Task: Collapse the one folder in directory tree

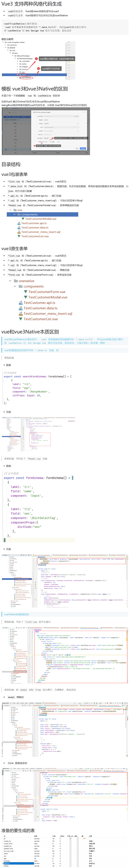Action: (x=11, y=210)
